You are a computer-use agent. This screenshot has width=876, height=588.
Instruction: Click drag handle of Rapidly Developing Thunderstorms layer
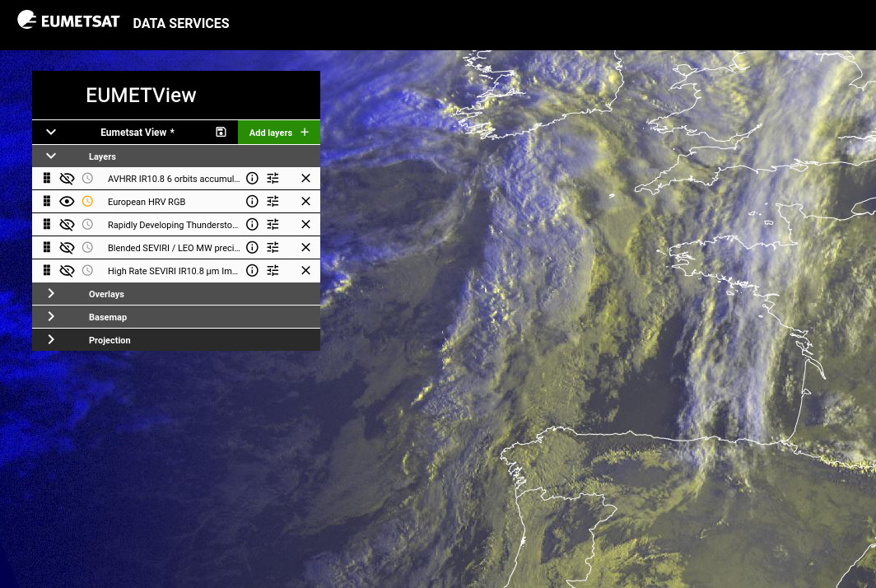[x=47, y=224]
